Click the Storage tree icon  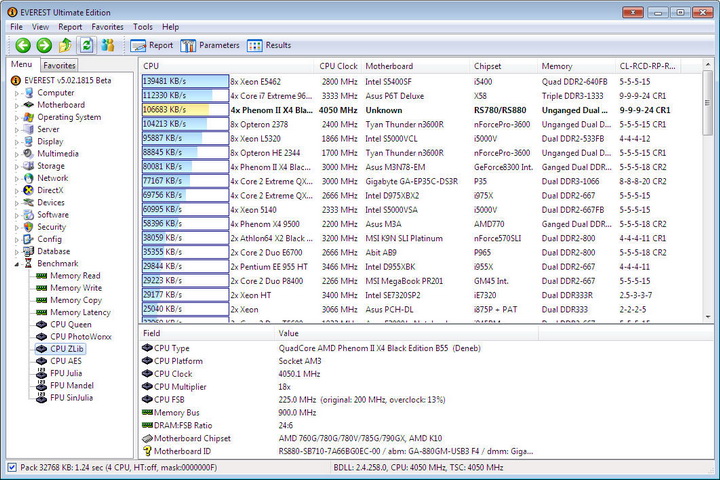[x=29, y=166]
